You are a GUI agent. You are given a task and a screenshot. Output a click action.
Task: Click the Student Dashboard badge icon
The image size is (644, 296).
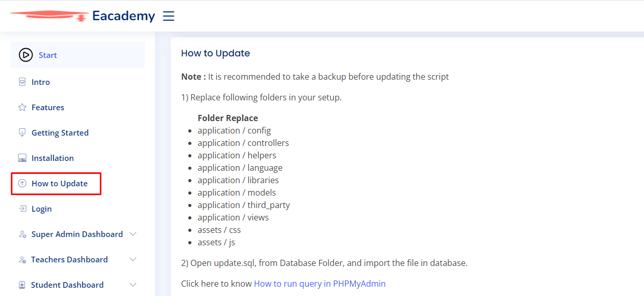[22, 285]
